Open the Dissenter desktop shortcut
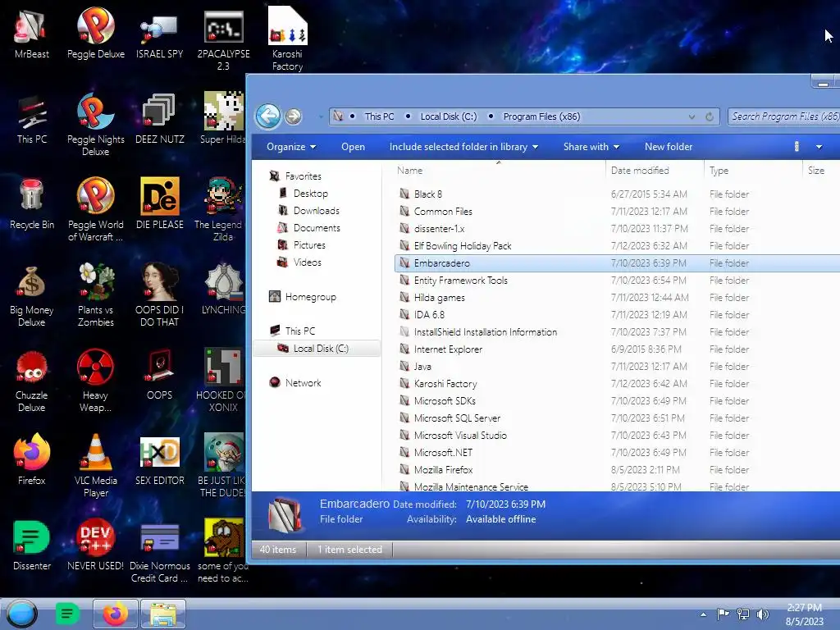The width and height of the screenshot is (840, 630). pos(32,546)
